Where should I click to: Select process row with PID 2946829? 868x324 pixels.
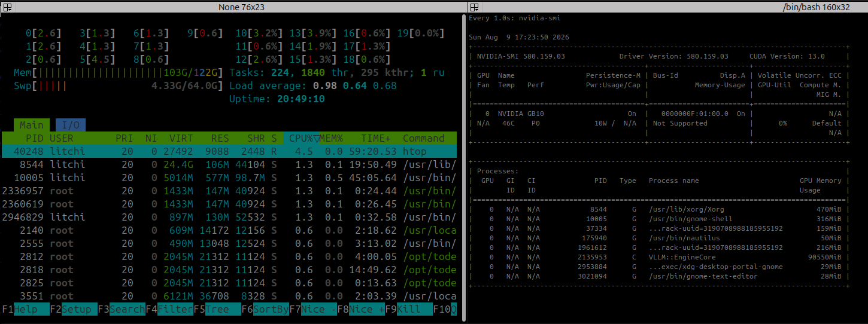point(229,217)
